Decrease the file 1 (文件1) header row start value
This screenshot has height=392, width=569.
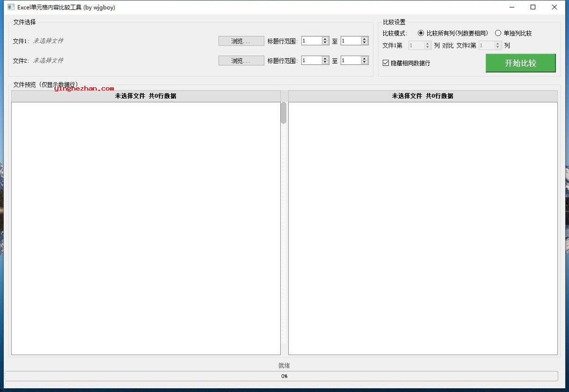point(325,43)
